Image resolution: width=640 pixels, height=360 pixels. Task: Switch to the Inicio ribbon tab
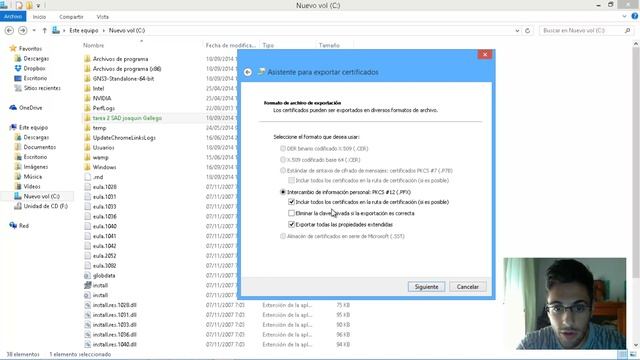[39, 17]
